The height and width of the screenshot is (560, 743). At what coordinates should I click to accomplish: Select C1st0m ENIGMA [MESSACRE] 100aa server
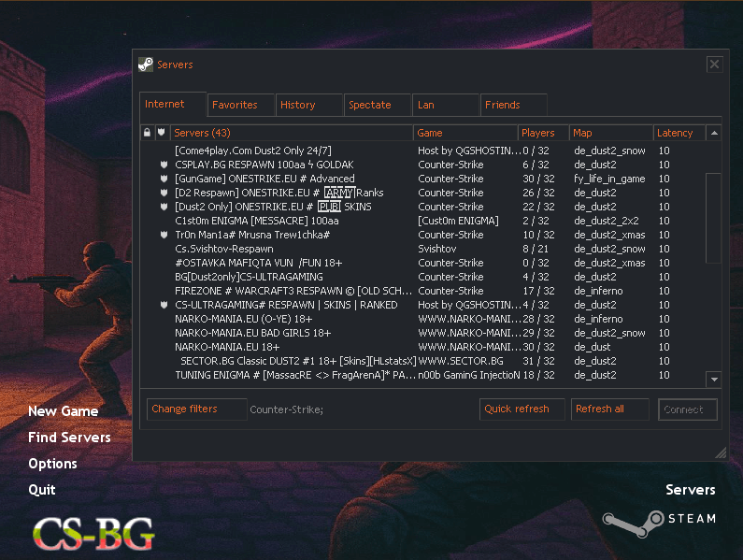422,221
